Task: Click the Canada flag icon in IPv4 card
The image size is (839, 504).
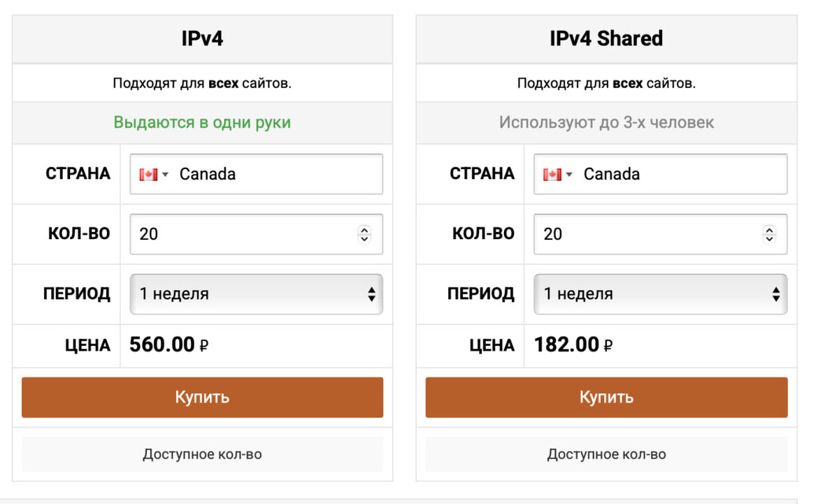Action: (148, 174)
